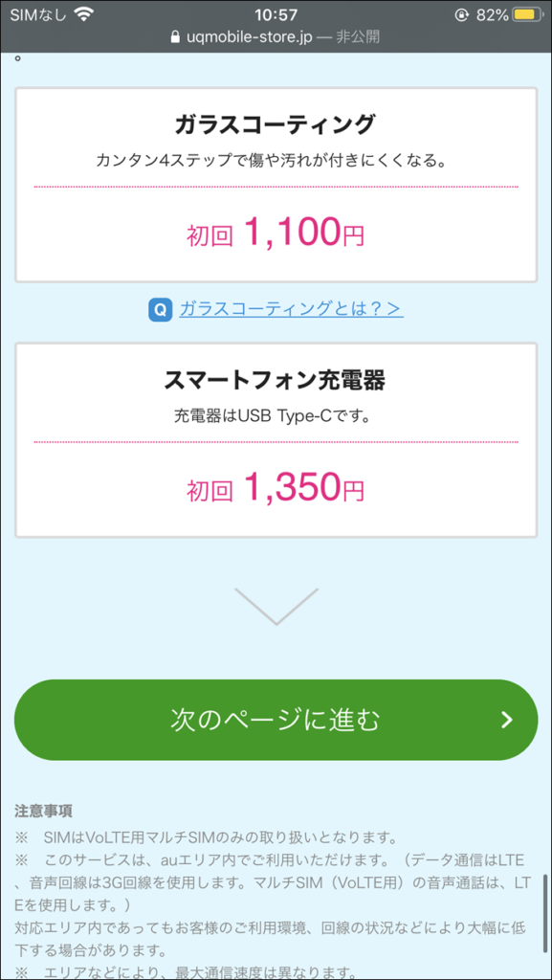Tap the 82% battery percentage label
The height and width of the screenshot is (980, 552).
tap(490, 15)
